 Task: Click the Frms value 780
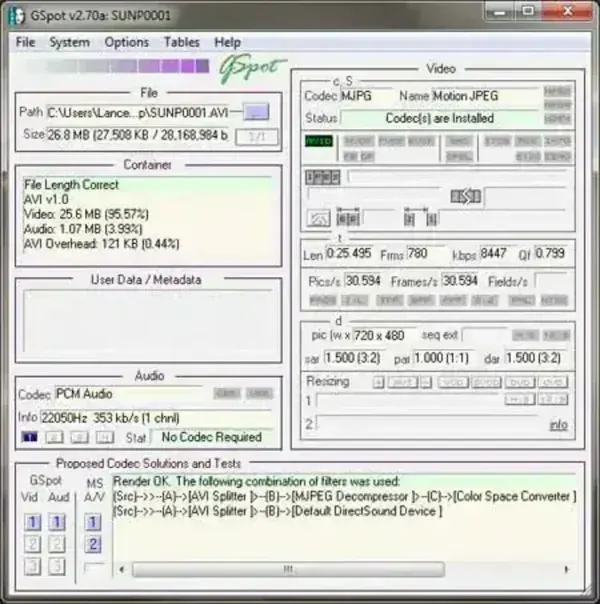[x=427, y=253]
